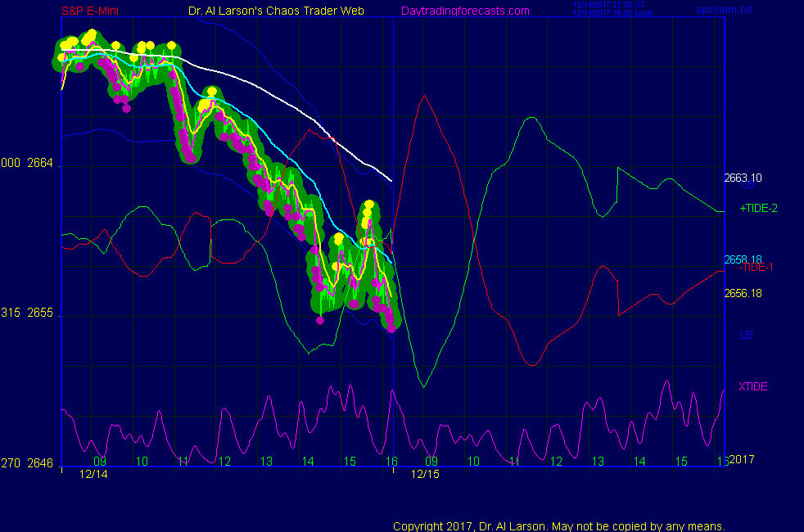This screenshot has height=532, width=804.
Task: Click the '000 2664' price axis label
Action: pyautogui.click(x=27, y=163)
